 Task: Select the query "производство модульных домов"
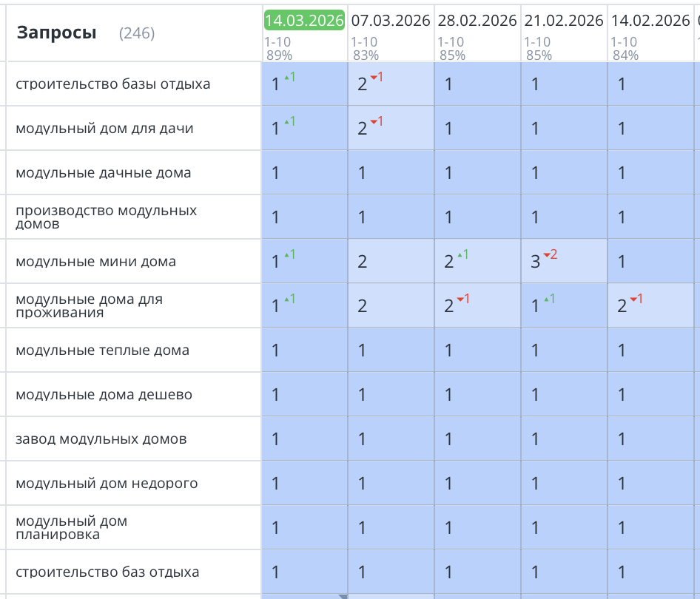(x=107, y=217)
